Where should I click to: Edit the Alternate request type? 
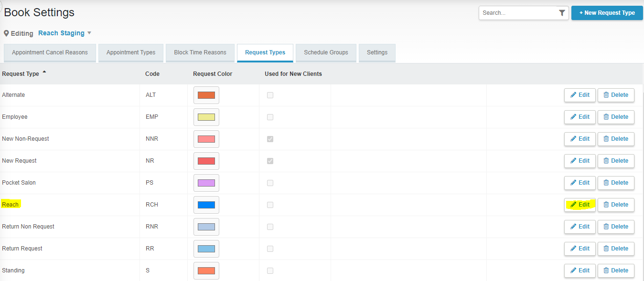coord(580,95)
